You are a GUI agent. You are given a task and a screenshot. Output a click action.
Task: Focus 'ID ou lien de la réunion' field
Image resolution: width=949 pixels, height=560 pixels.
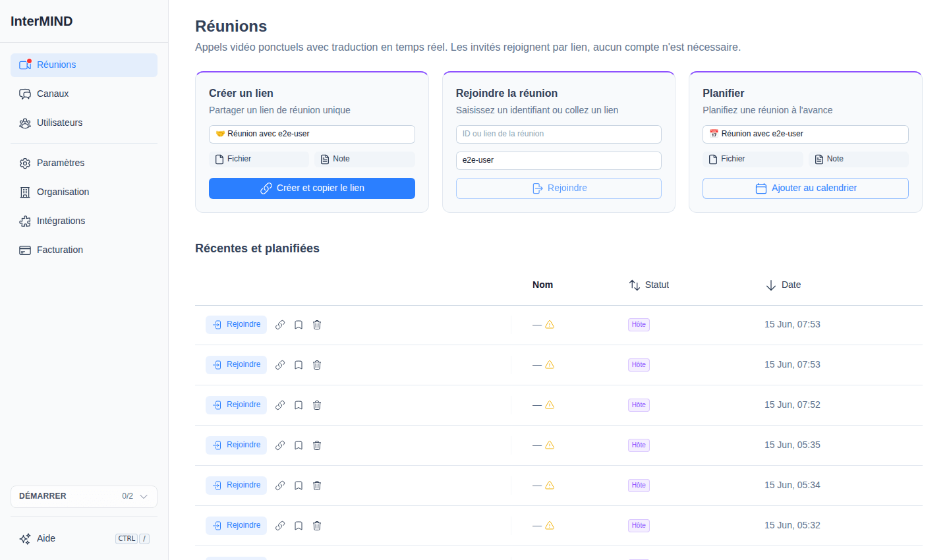[559, 134]
